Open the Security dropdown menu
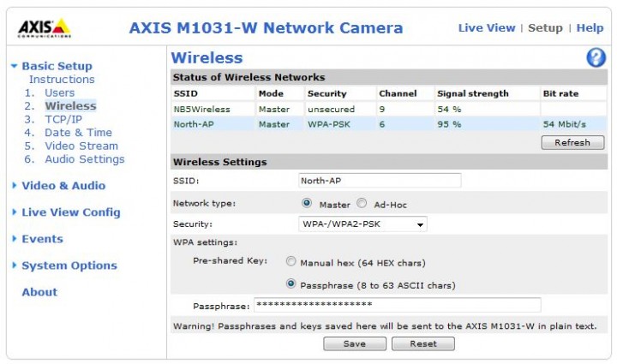This screenshot has height=364, width=617. [x=362, y=224]
